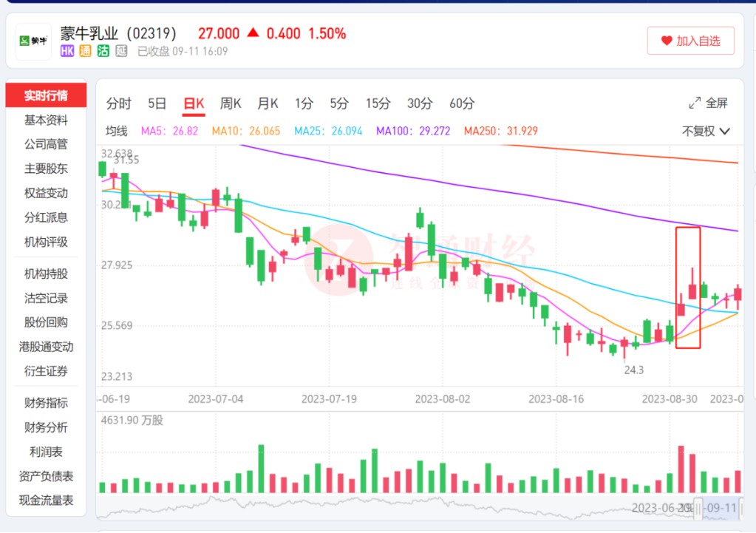
Task: Select the 周K weekly chart tab
Action: coord(231,103)
